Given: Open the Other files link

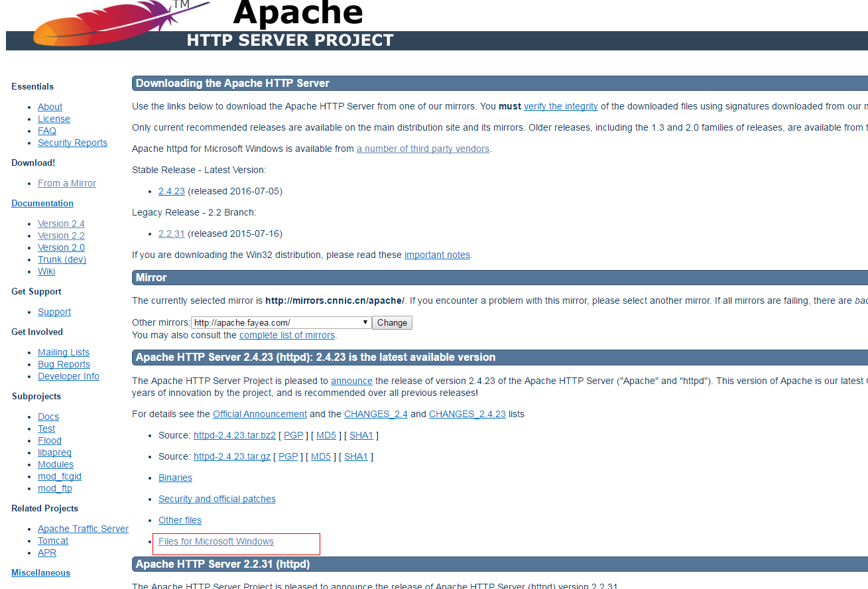Looking at the screenshot, I should 180,520.
